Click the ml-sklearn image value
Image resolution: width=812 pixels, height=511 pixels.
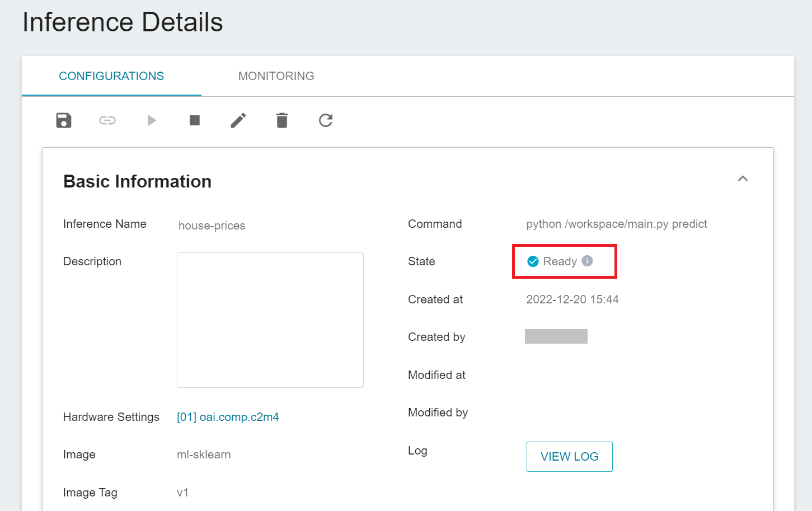pos(204,454)
